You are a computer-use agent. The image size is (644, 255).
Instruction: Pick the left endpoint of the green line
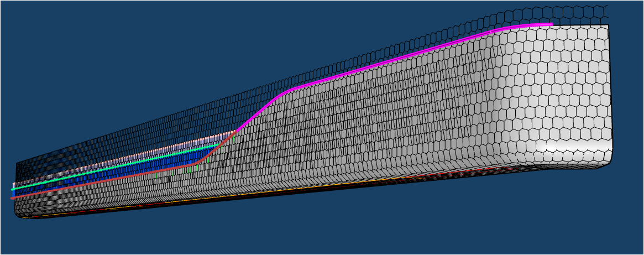click(13, 189)
